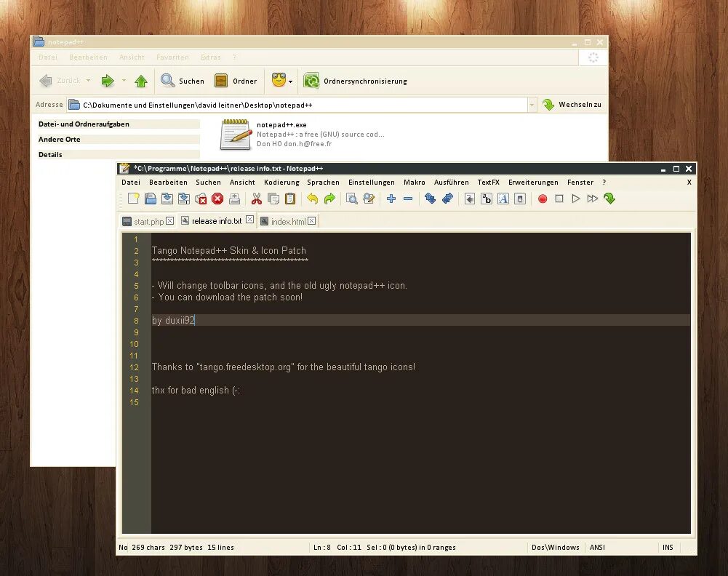Expand Datei- und Ordneraufgaben panel

point(119,124)
